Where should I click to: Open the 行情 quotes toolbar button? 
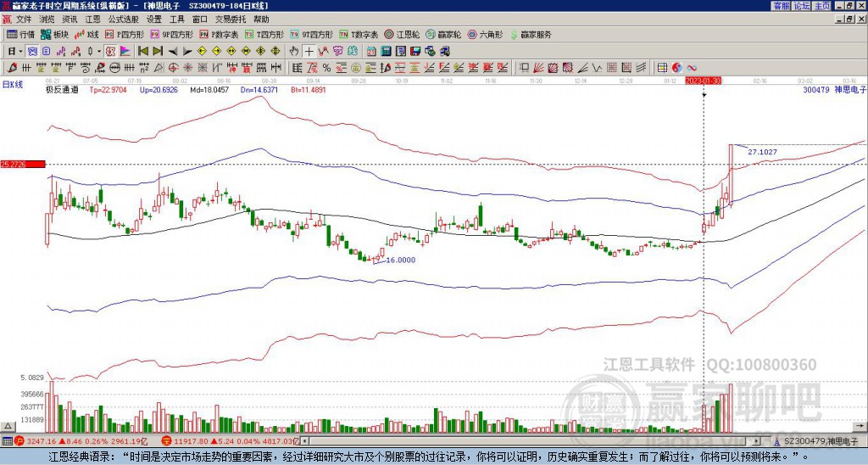(x=20, y=35)
